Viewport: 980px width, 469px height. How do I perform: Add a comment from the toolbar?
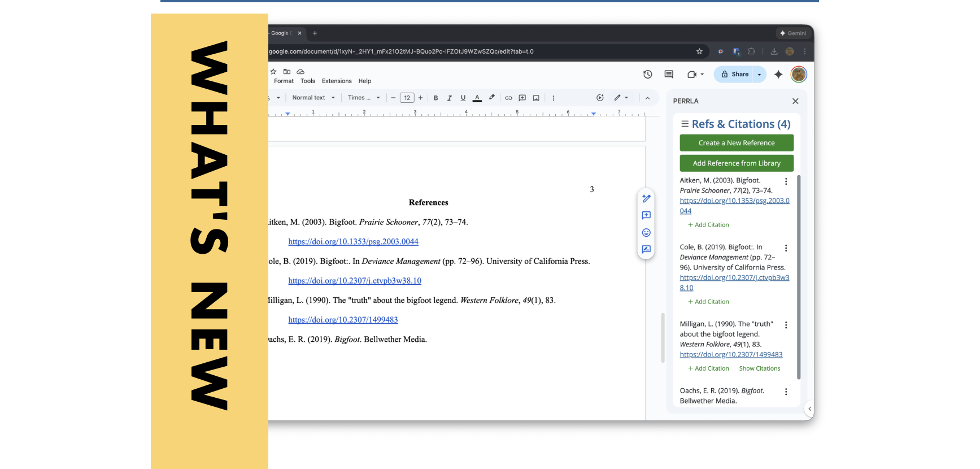(x=522, y=98)
